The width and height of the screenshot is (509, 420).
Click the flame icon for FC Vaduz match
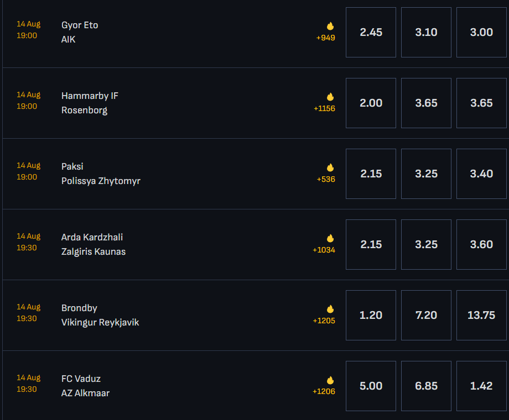[x=330, y=380]
